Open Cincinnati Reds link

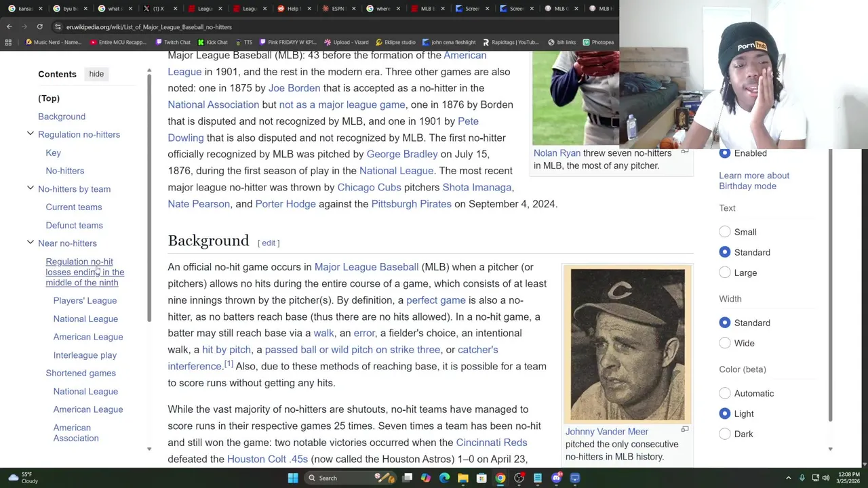click(x=492, y=443)
